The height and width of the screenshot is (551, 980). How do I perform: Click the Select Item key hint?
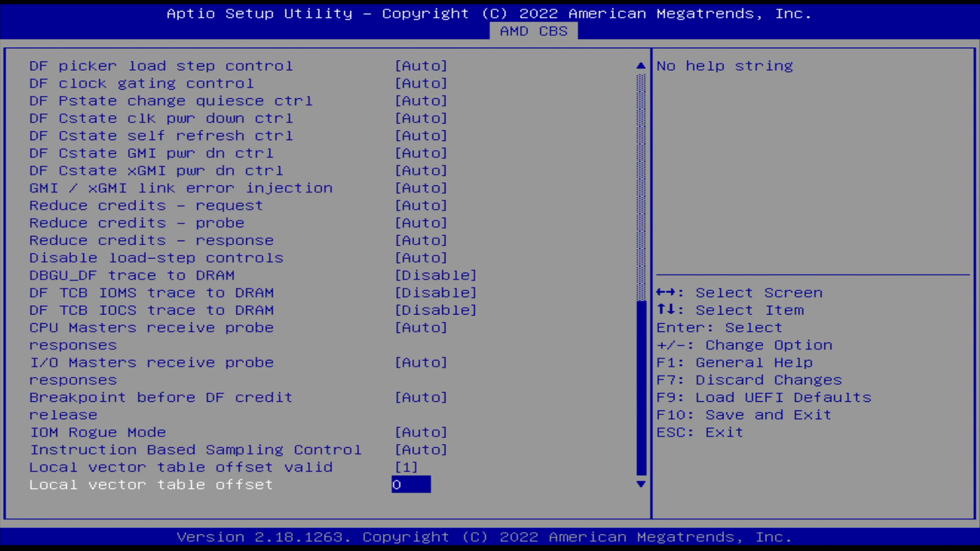[730, 310]
